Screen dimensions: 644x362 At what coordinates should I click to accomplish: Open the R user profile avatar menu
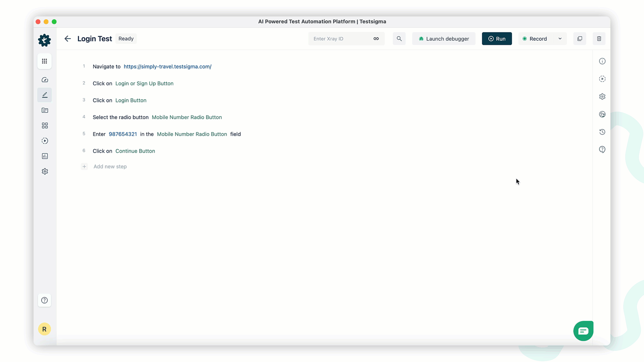[x=44, y=329]
